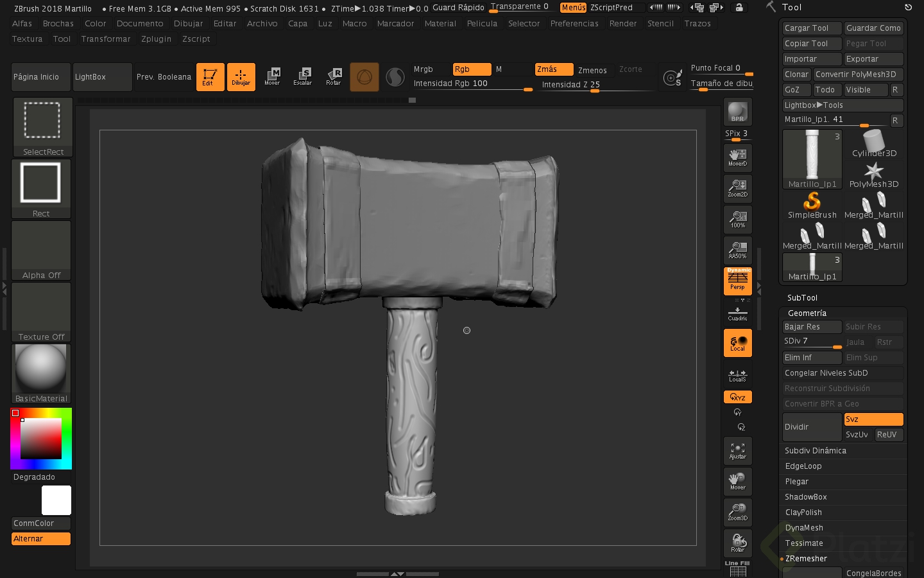Click the Ajustar frame icon
924x578 pixels.
[x=737, y=451]
